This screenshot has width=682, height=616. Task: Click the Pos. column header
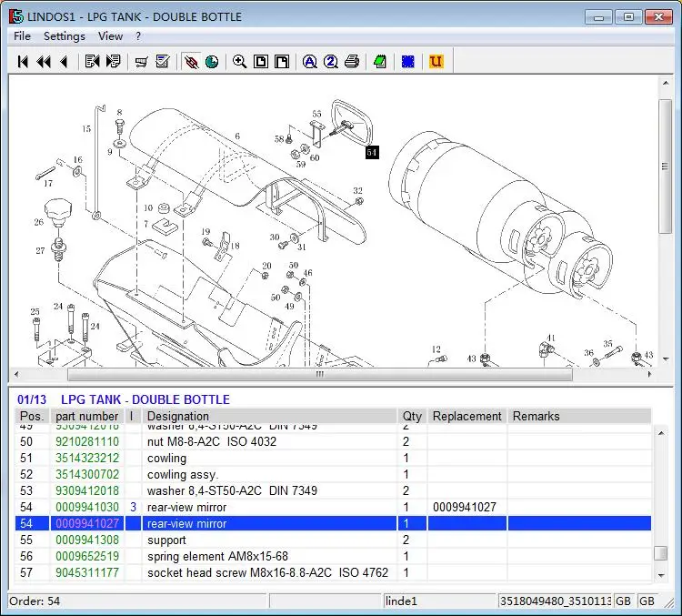32,416
